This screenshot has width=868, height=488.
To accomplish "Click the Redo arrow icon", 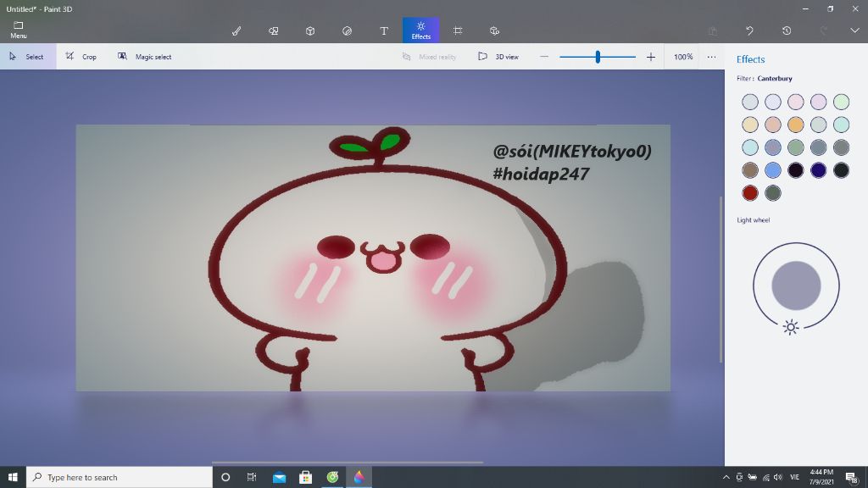I will (824, 31).
